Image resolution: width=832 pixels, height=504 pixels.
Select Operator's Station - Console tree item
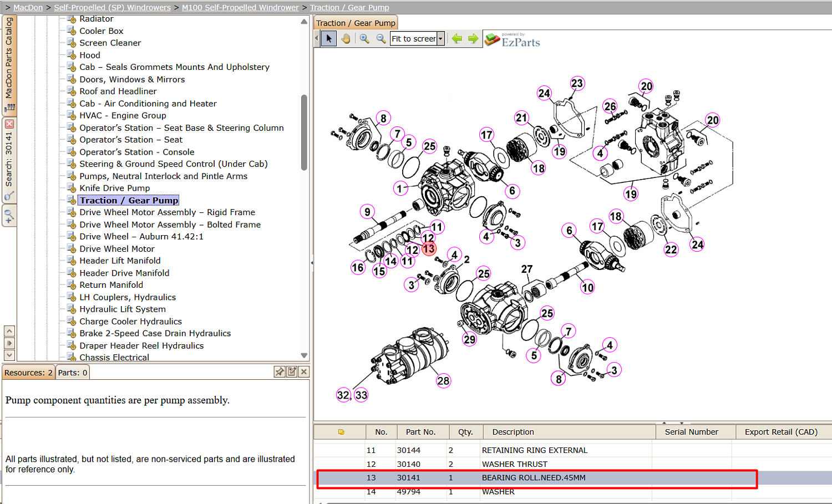tap(137, 152)
